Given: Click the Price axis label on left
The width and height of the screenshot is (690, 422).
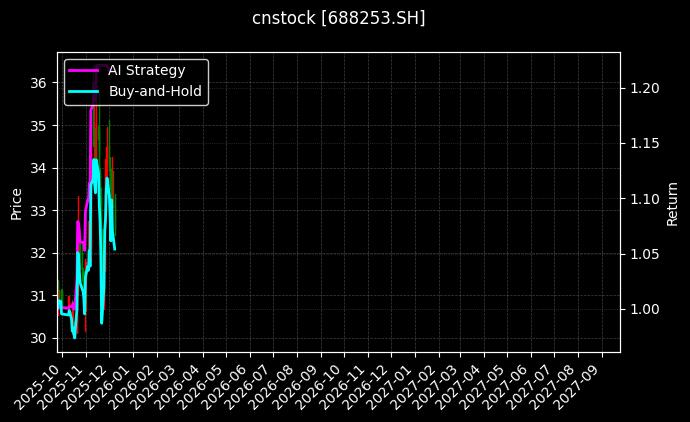Looking at the screenshot, I should click(x=16, y=203).
